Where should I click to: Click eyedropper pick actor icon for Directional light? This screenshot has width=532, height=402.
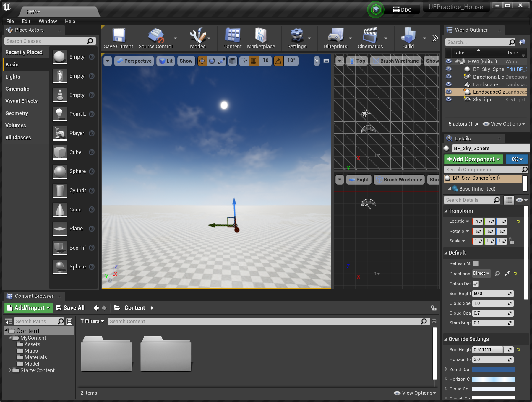(507, 274)
